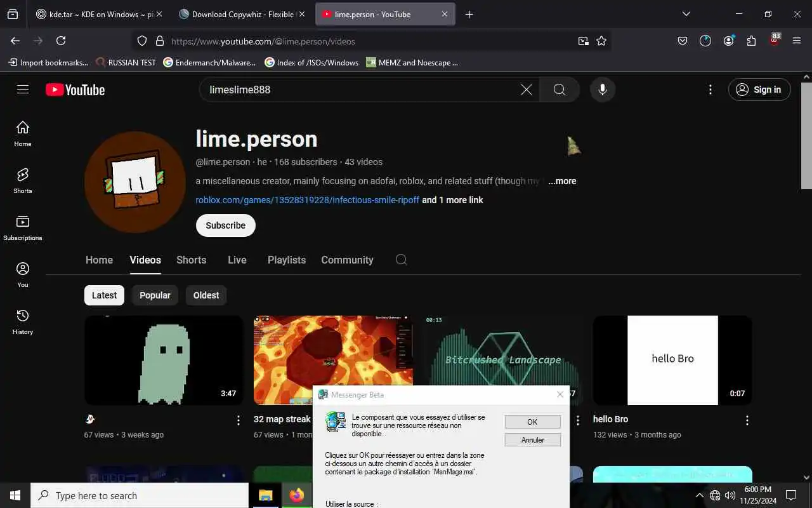Click the site shield tracking protection icon
The image size is (812, 508).
pyautogui.click(x=142, y=41)
